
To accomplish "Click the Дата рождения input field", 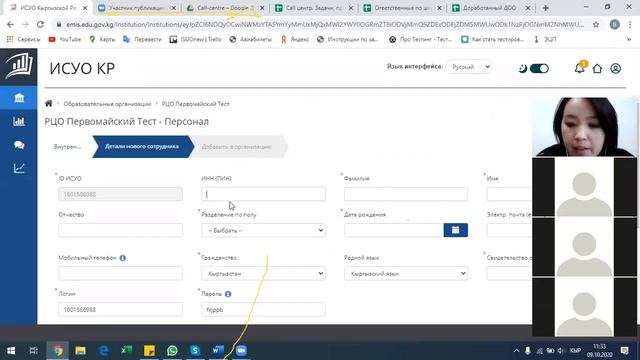I will [394, 230].
